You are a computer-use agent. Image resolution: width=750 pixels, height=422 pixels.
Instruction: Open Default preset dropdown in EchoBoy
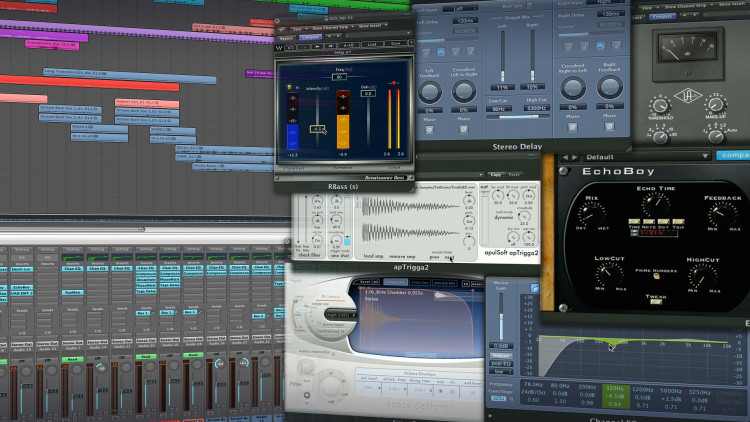(647, 156)
